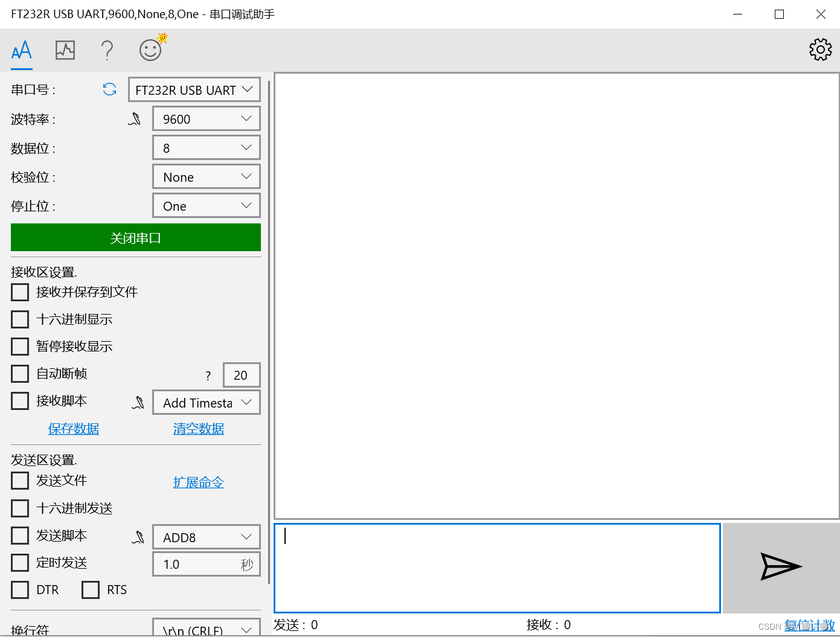Click the question mark beside 自动断帧

click(208, 376)
